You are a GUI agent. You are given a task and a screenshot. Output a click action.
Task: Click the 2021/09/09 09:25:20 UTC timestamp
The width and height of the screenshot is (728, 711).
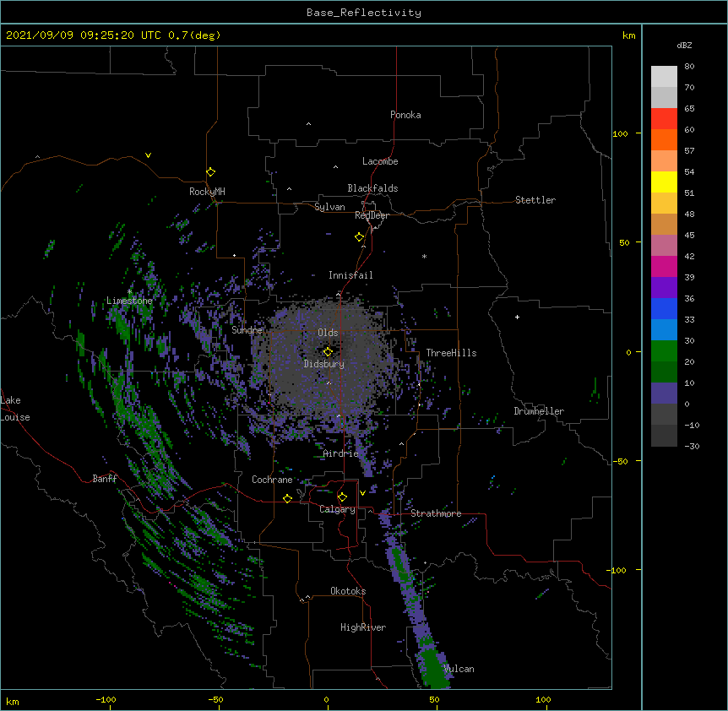[x=83, y=35]
